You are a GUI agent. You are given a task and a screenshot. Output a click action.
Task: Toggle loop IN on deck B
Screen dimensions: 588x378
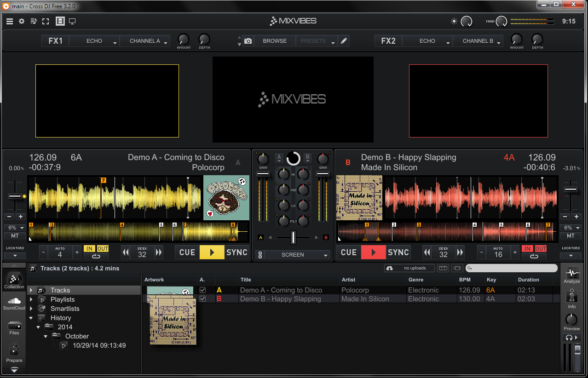(528, 249)
